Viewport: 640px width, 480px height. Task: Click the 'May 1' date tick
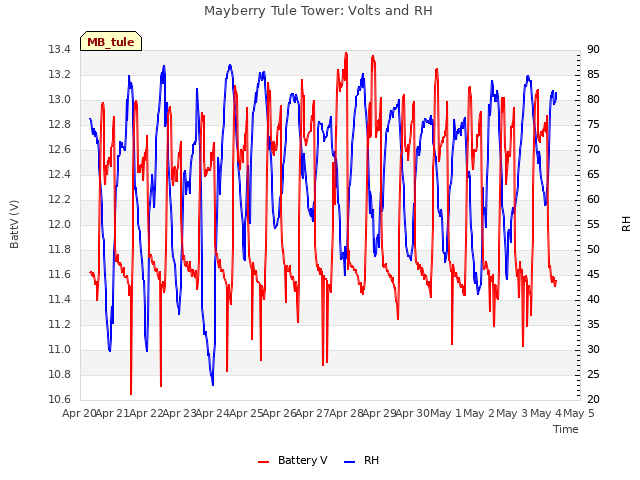[446, 413]
